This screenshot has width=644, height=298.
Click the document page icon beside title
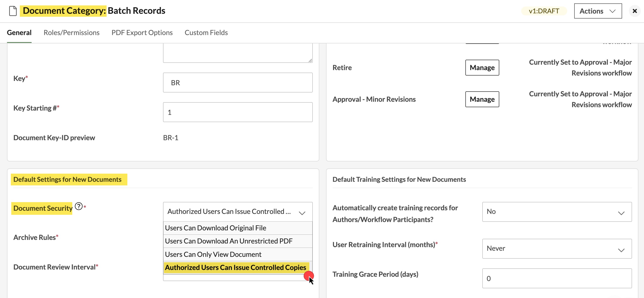13,11
